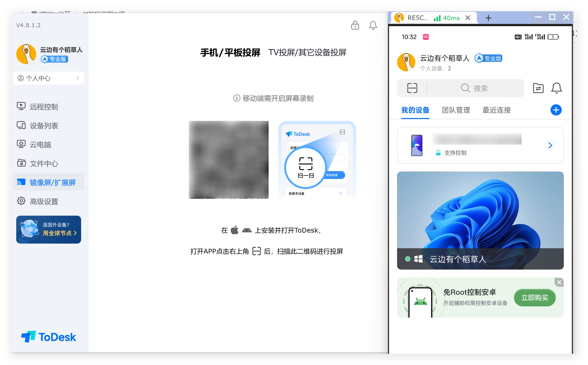This screenshot has width=588, height=365.
Task: Open 设备列表 in the sidebar
Action: pos(49,126)
